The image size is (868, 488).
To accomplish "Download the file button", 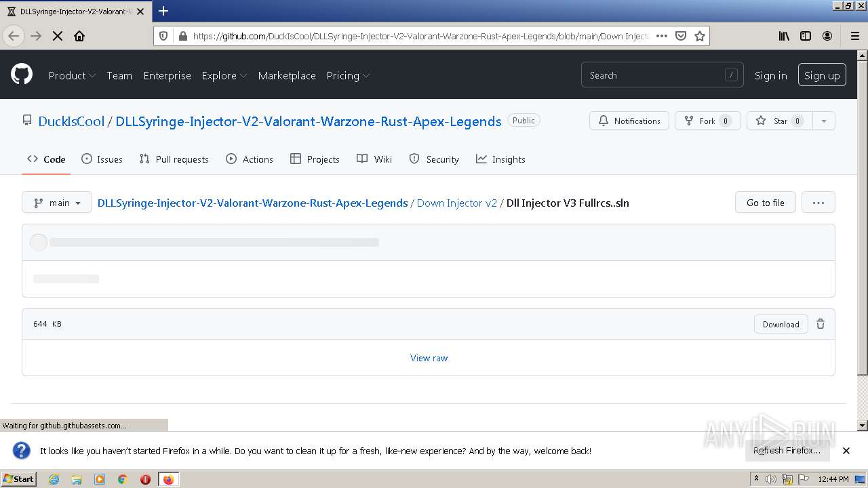I will coord(781,324).
